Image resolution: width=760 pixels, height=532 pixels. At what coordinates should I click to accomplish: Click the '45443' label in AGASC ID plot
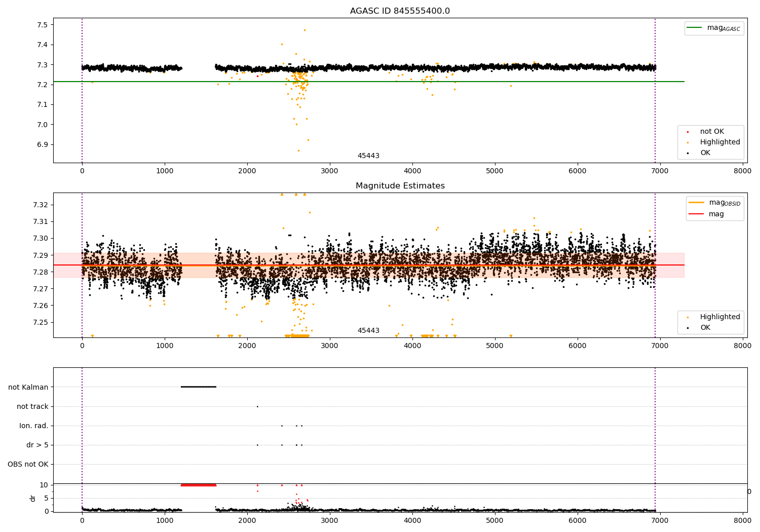pyautogui.click(x=368, y=156)
